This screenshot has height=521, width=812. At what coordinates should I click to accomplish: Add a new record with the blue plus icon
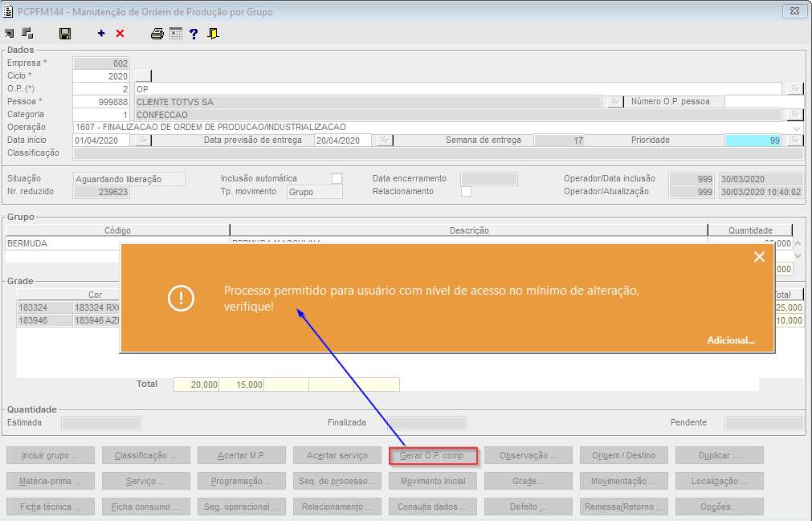coord(101,34)
